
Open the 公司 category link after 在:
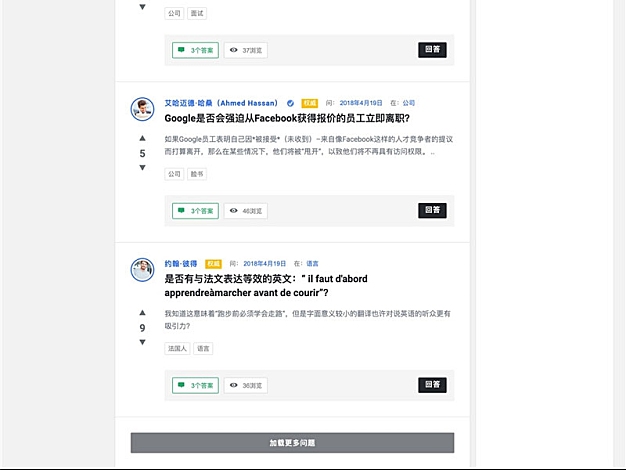tap(408, 103)
